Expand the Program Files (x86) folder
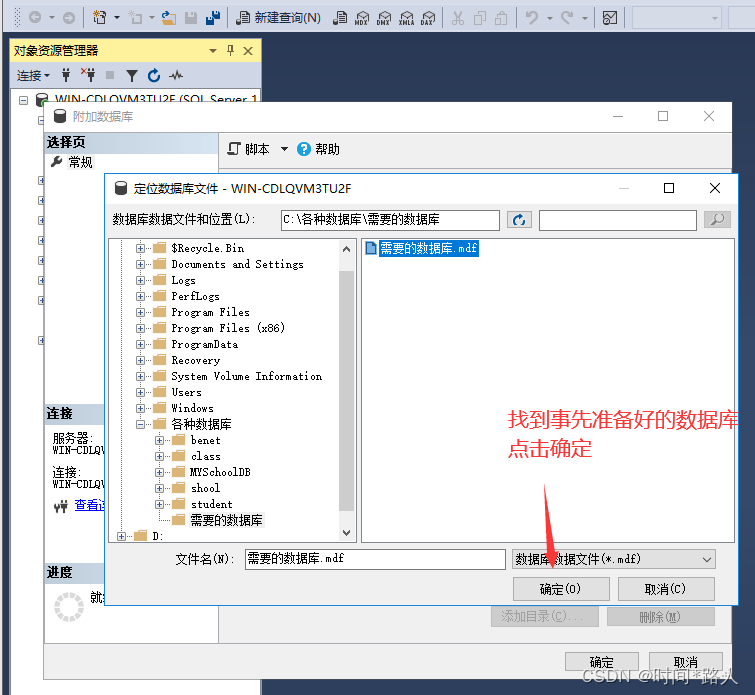Image resolution: width=755 pixels, height=695 pixels. [x=140, y=328]
